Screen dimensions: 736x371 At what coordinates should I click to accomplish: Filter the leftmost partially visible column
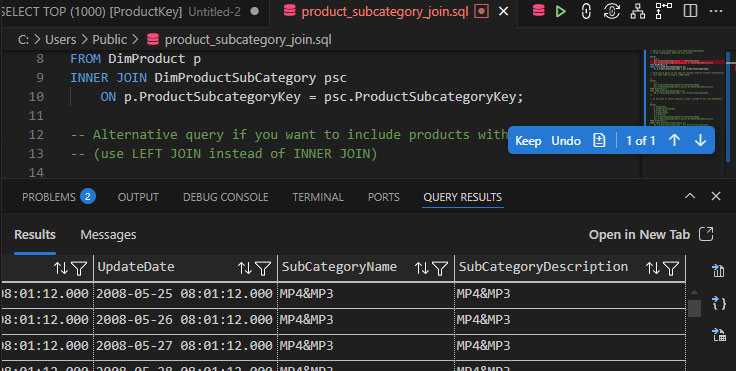[78, 268]
